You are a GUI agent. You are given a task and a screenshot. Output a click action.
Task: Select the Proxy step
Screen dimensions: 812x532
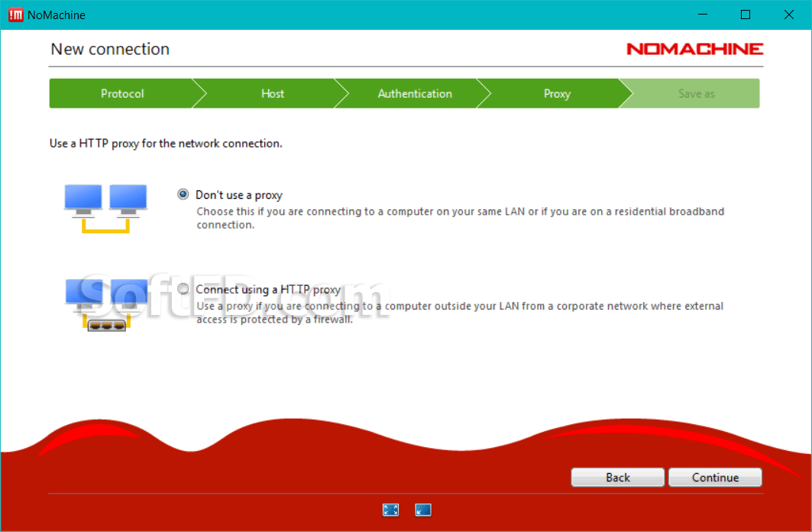click(557, 94)
